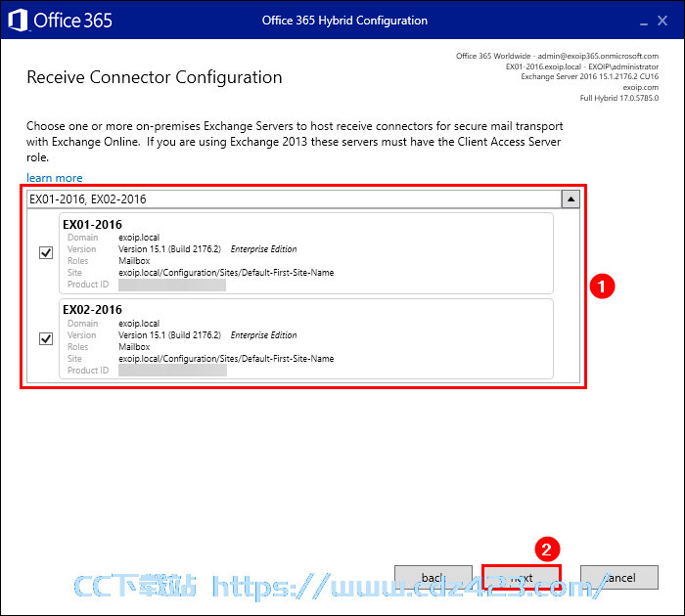The width and height of the screenshot is (685, 616).
Task: Select the EX01-2016 server name heading
Action: click(92, 224)
